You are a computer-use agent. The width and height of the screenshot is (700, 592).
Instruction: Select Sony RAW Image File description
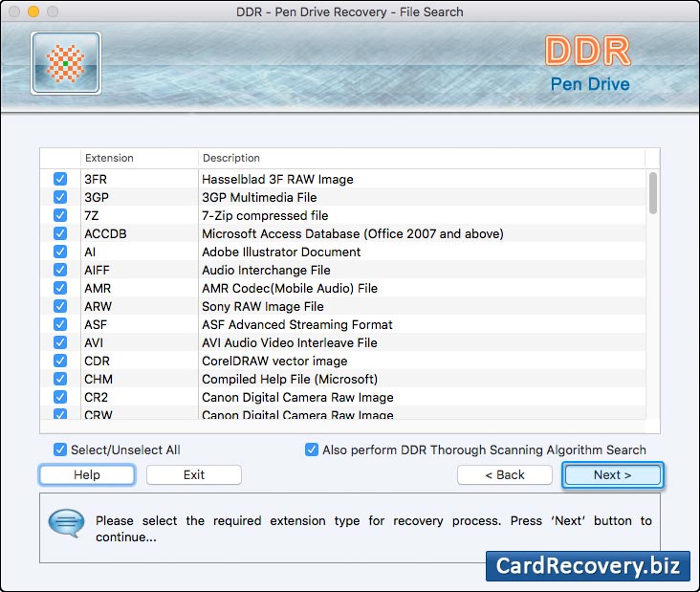(262, 306)
